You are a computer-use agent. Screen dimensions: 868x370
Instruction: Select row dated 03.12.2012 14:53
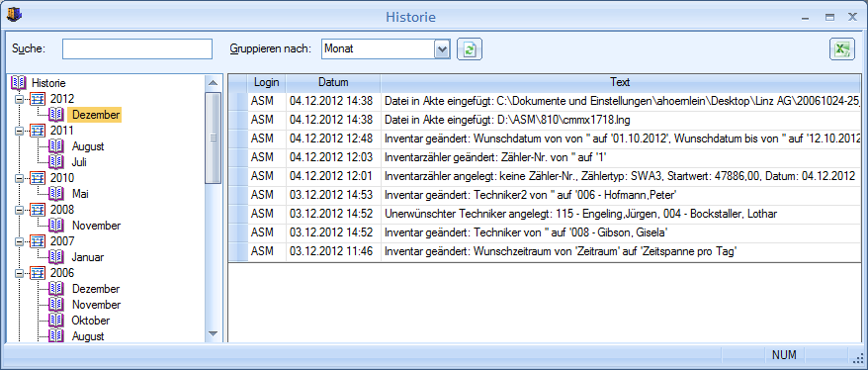(x=544, y=195)
